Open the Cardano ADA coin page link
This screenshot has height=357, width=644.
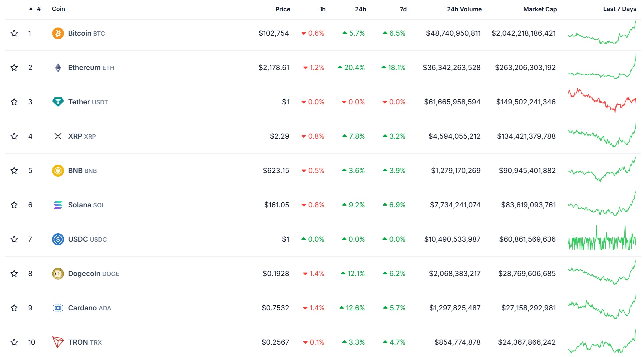(89, 308)
